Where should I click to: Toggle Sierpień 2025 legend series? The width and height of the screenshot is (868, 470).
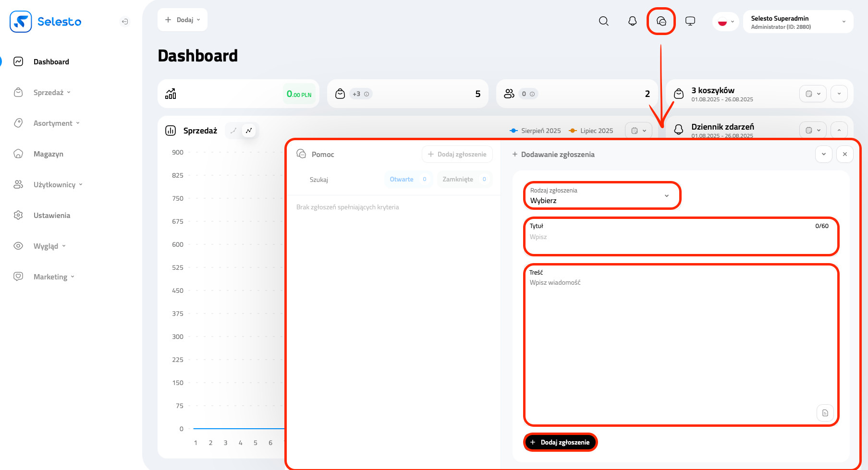[535, 131]
